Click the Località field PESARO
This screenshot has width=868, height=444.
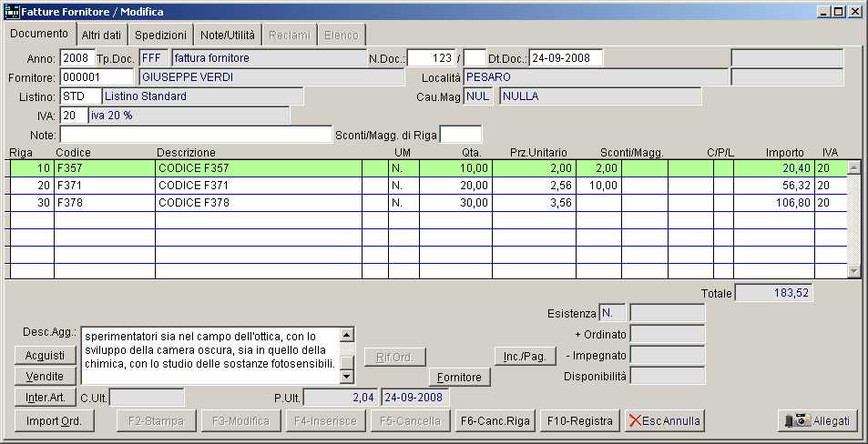pyautogui.click(x=596, y=77)
